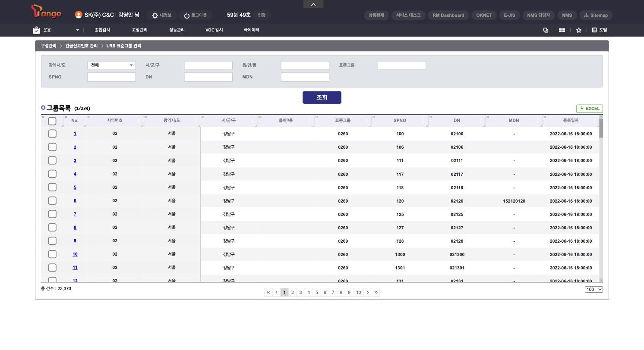
Task: Check the checkbox for row No. 3
Action: (x=52, y=160)
